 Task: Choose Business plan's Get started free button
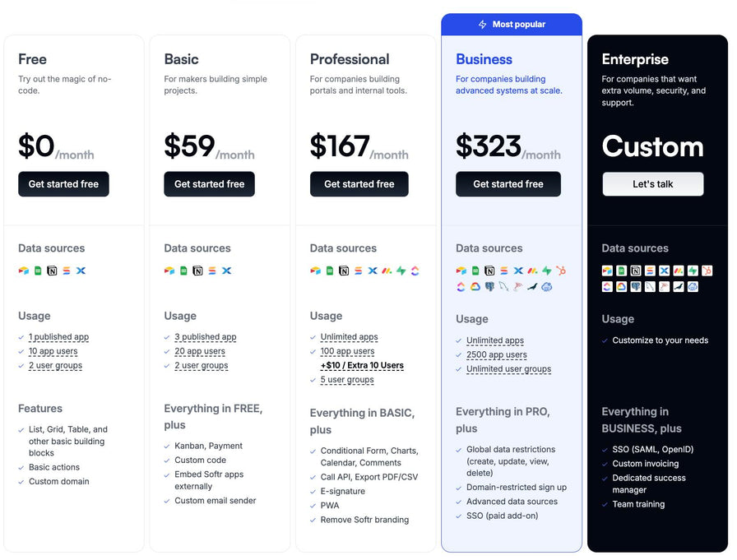pyautogui.click(x=508, y=184)
